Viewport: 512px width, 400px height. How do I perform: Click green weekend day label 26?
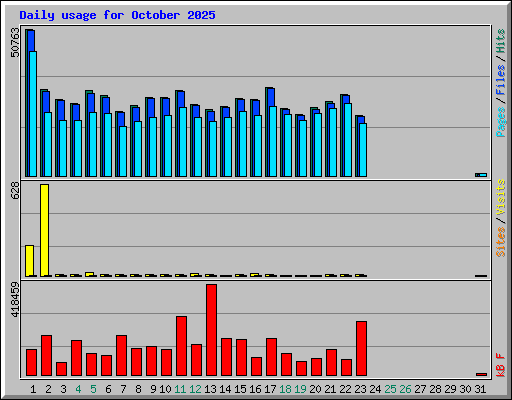pos(405,389)
